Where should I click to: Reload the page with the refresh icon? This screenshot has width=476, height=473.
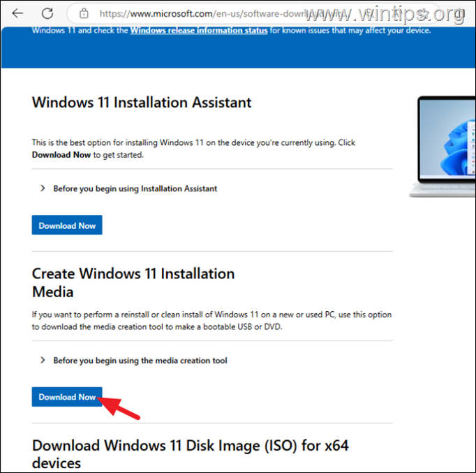pos(47,13)
